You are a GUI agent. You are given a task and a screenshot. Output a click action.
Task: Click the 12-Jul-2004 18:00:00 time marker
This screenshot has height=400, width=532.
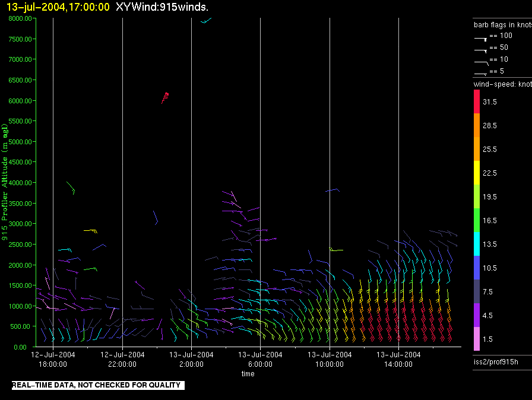pos(53,359)
